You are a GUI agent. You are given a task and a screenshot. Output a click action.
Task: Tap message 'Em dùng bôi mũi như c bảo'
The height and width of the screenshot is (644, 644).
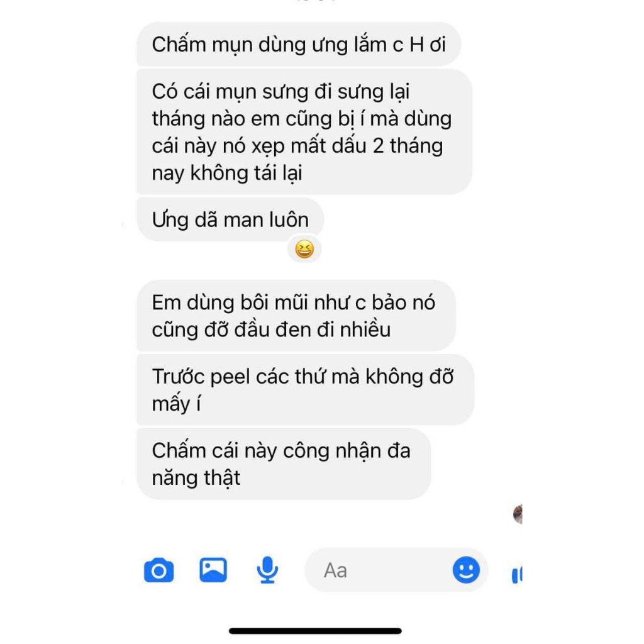tap(296, 316)
